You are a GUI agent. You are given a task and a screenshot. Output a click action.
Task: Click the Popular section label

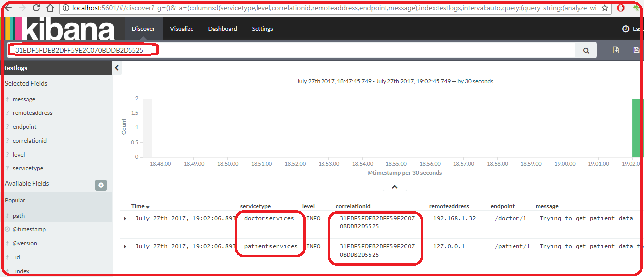click(x=15, y=200)
